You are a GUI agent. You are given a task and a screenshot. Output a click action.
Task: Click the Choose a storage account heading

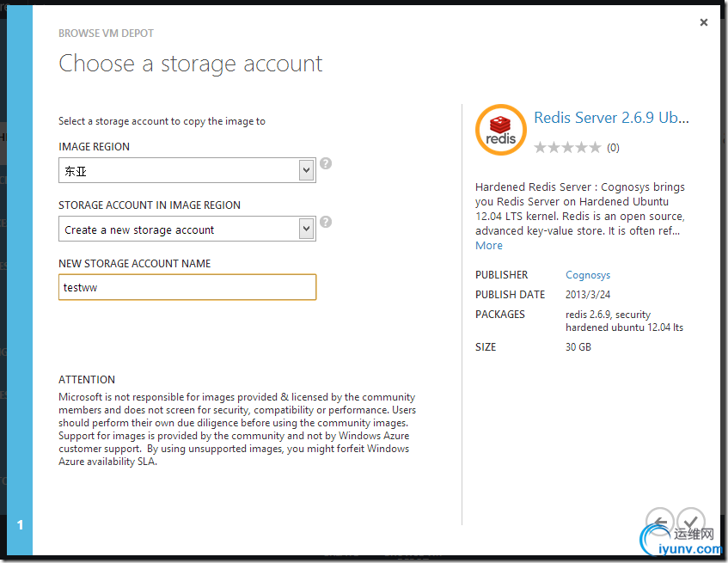191,64
